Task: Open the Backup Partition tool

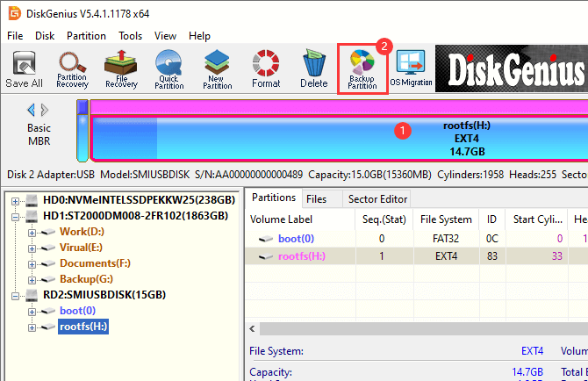Action: pos(362,68)
